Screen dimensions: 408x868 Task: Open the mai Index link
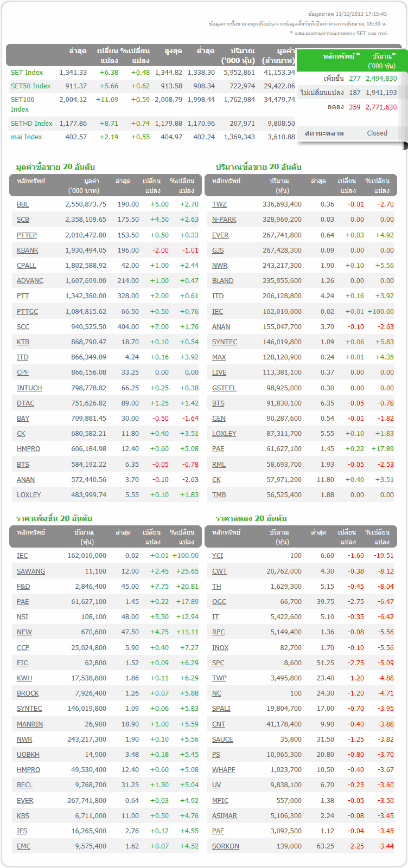(x=26, y=137)
